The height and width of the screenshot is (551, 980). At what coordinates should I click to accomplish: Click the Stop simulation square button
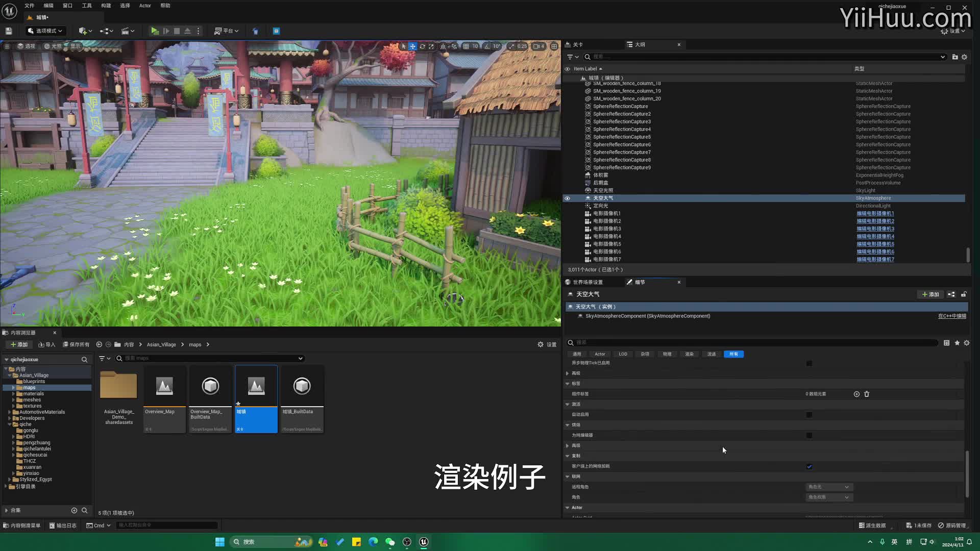pyautogui.click(x=177, y=31)
